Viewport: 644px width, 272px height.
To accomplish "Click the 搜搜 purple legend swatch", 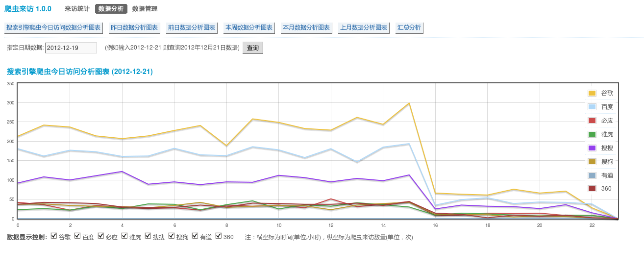I will (592, 148).
